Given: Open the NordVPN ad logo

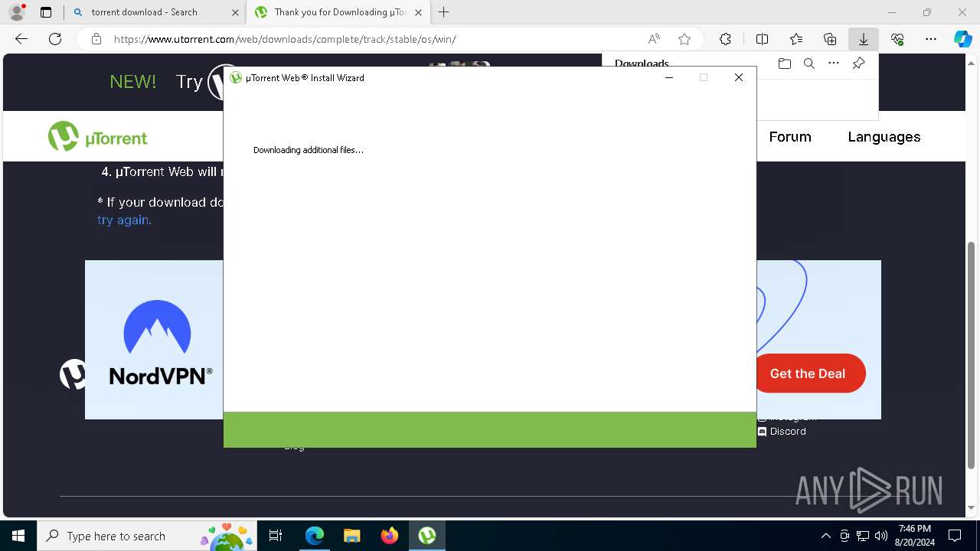Looking at the screenshot, I should click(x=159, y=342).
